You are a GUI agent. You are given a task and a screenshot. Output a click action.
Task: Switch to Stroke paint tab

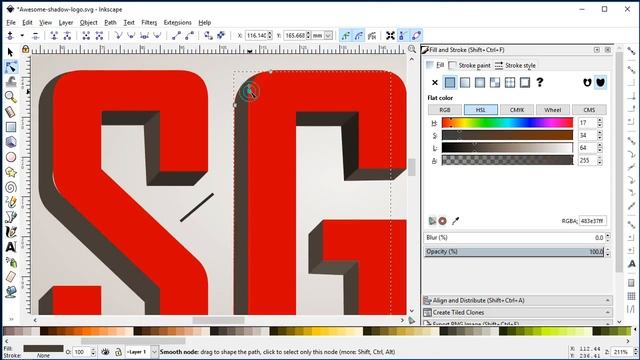coord(469,65)
